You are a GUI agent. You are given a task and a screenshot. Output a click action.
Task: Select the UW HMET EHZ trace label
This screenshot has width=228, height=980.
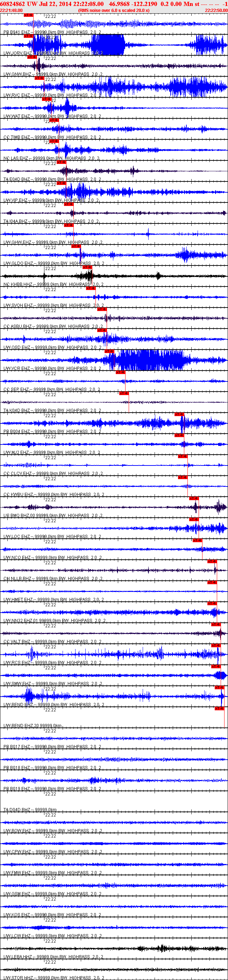54,600
